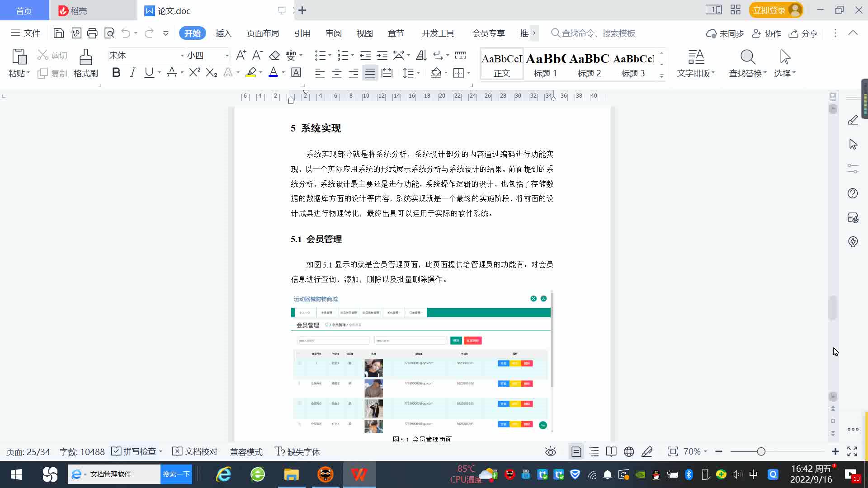The width and height of the screenshot is (868, 488).
Task: Click the superscript X² icon
Action: point(194,73)
